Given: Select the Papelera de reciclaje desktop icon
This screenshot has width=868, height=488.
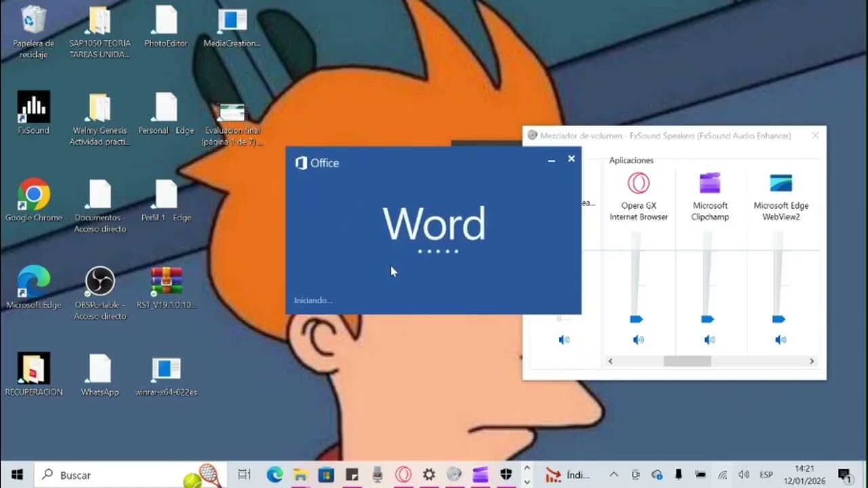Looking at the screenshot, I should click(33, 32).
